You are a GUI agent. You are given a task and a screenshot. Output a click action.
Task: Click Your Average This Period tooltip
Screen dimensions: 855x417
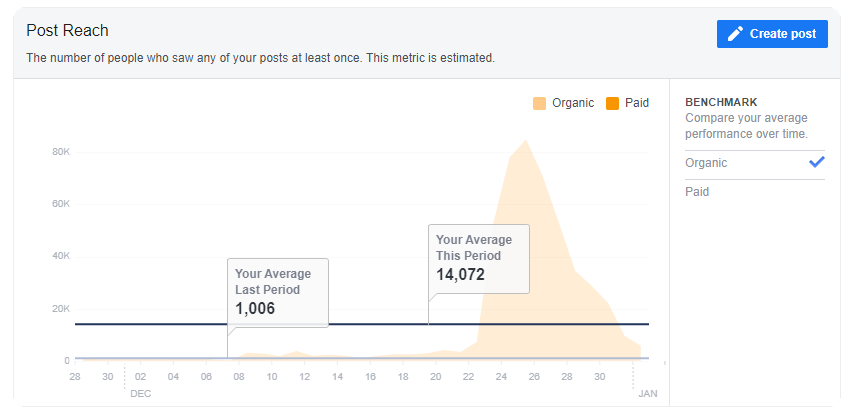[479, 259]
